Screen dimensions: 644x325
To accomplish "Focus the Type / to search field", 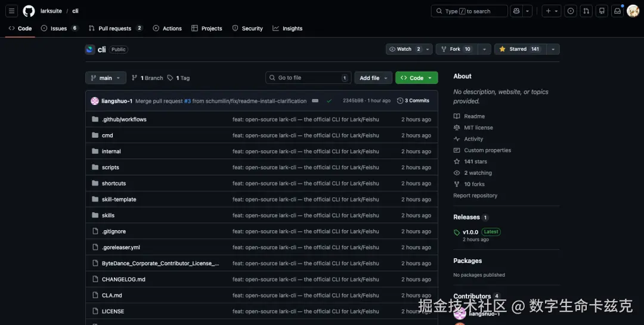I will tap(469, 11).
